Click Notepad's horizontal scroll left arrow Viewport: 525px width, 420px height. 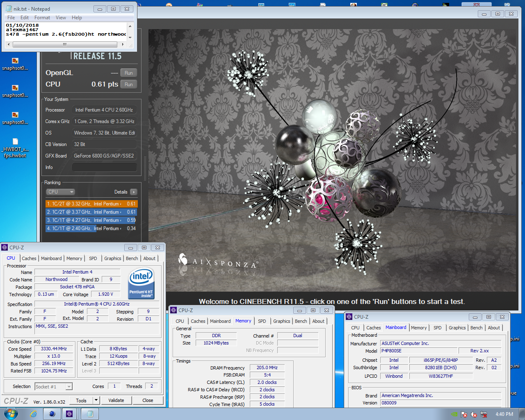8,44
